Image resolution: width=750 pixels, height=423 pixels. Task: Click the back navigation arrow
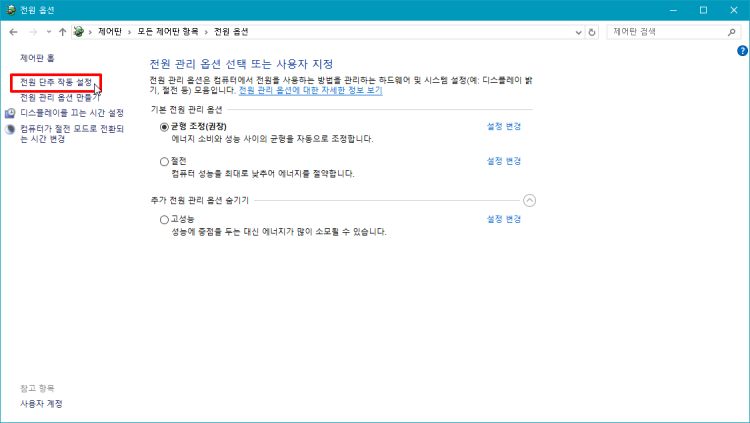[x=13, y=32]
